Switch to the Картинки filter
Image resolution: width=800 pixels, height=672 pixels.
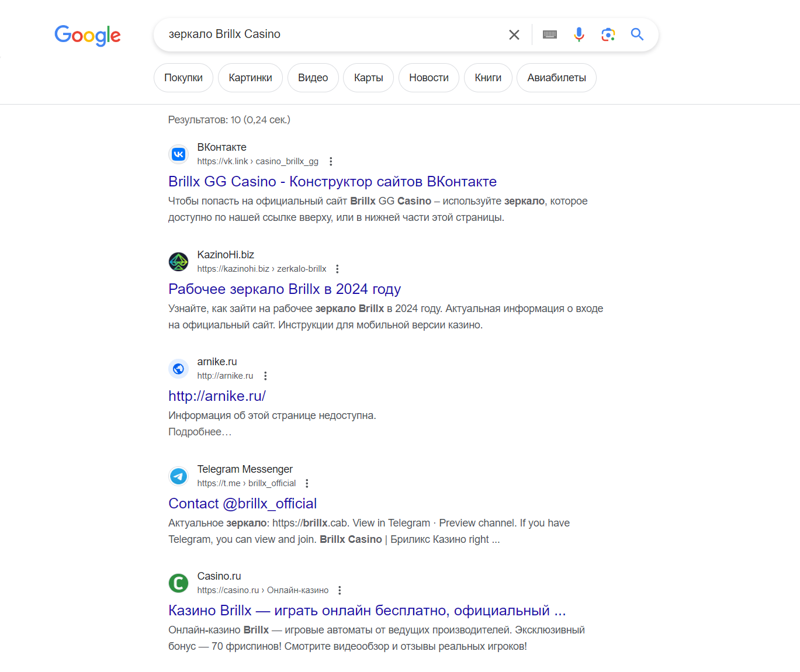[x=250, y=78]
